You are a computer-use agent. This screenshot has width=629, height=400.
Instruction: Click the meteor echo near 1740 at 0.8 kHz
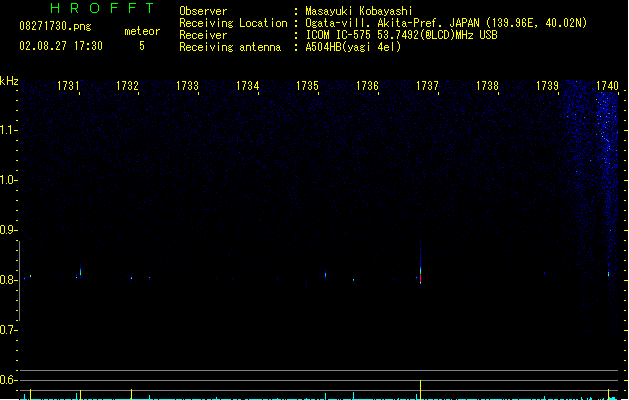point(609,274)
